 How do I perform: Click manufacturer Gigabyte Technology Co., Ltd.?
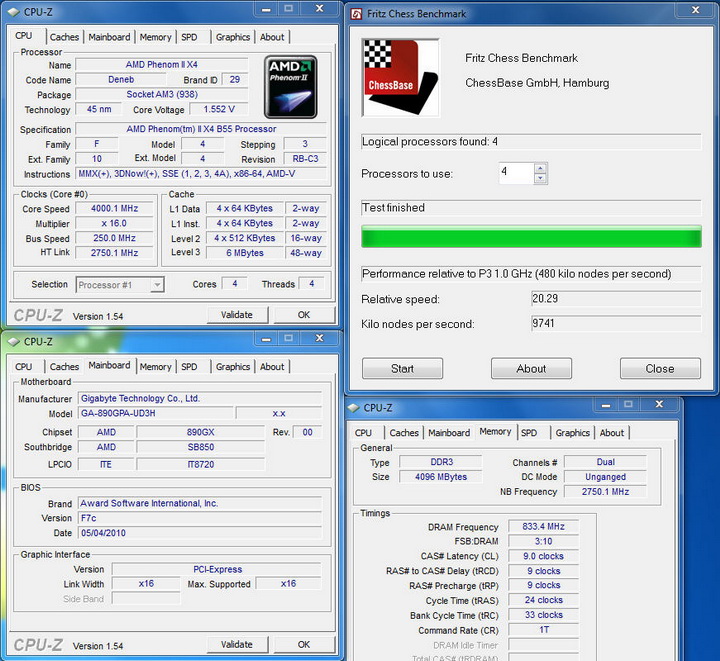(x=200, y=398)
